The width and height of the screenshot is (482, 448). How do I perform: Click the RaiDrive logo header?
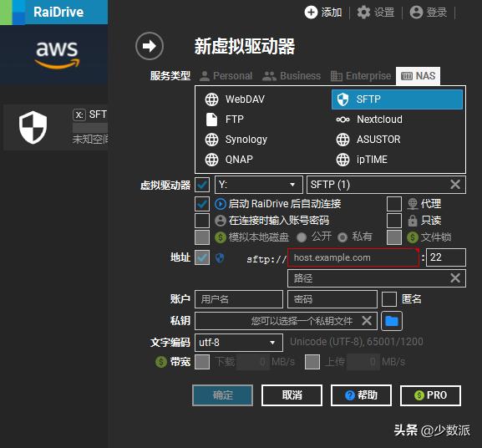(53, 13)
